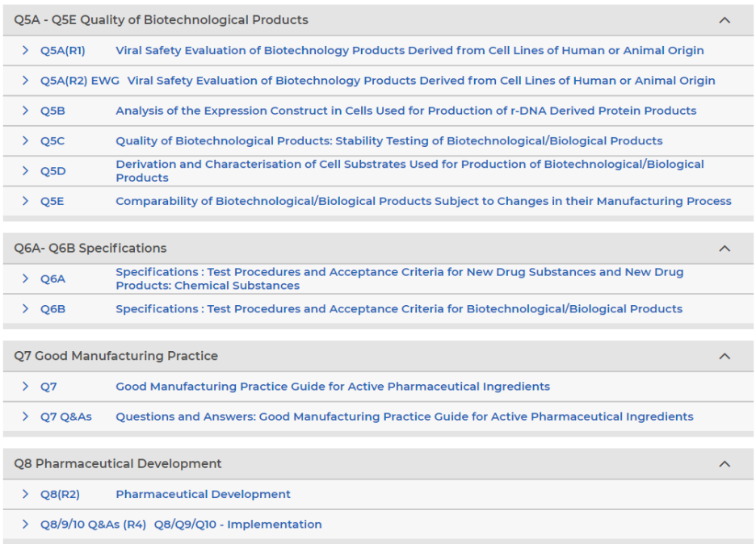Expand the Q6A row chevron
The image size is (756, 544).
pos(26,278)
